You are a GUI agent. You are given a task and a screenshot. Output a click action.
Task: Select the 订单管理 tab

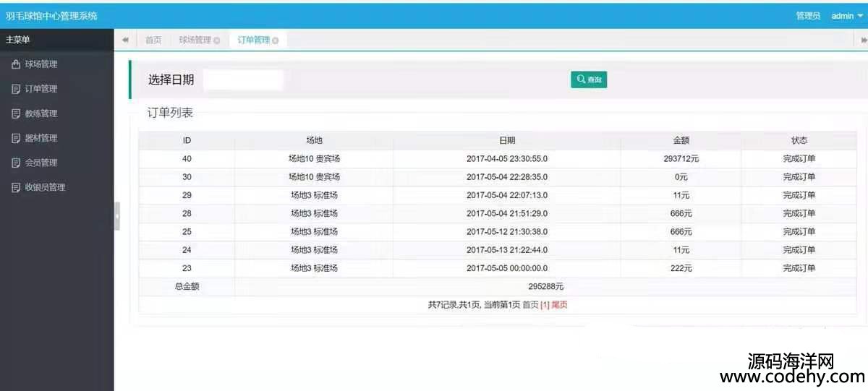click(253, 40)
